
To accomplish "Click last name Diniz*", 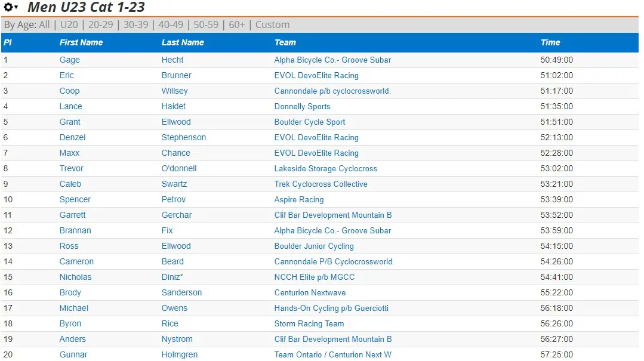I will tap(172, 277).
